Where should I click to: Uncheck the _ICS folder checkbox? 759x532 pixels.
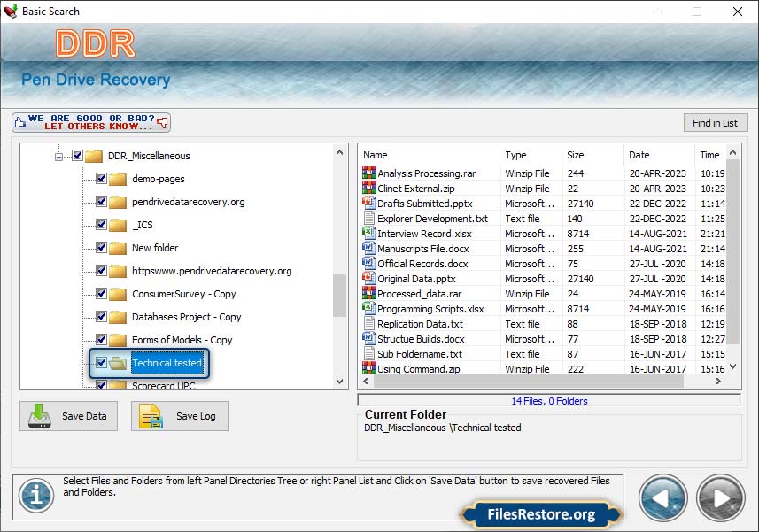(101, 225)
